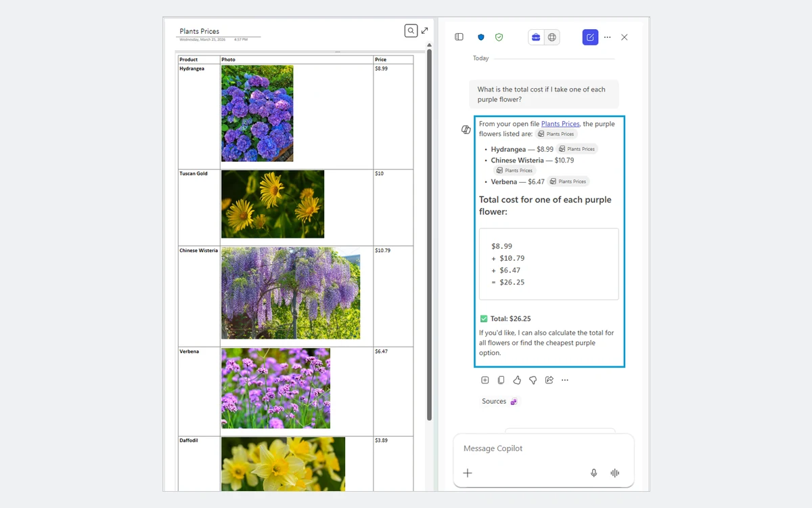The height and width of the screenshot is (508, 812).
Task: Click the user question chat bubble
Action: (544, 94)
